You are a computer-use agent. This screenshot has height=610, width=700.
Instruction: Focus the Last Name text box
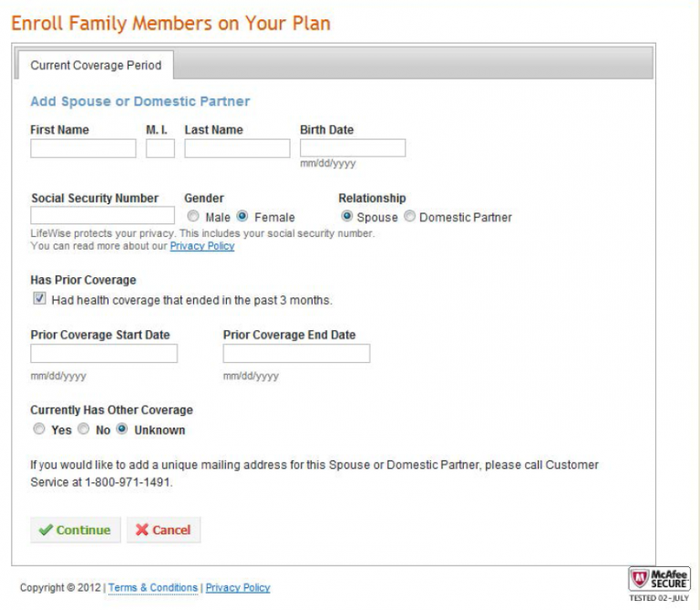tap(237, 149)
